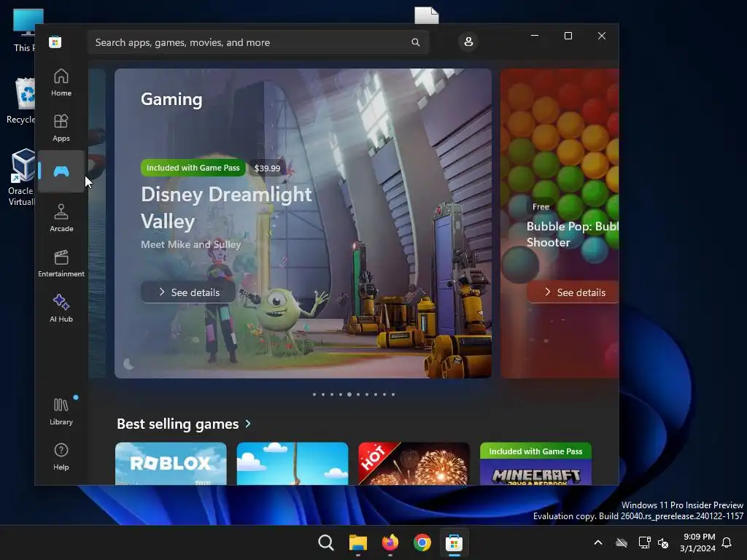Open the Entertainment section
The image size is (747, 560).
point(61,263)
